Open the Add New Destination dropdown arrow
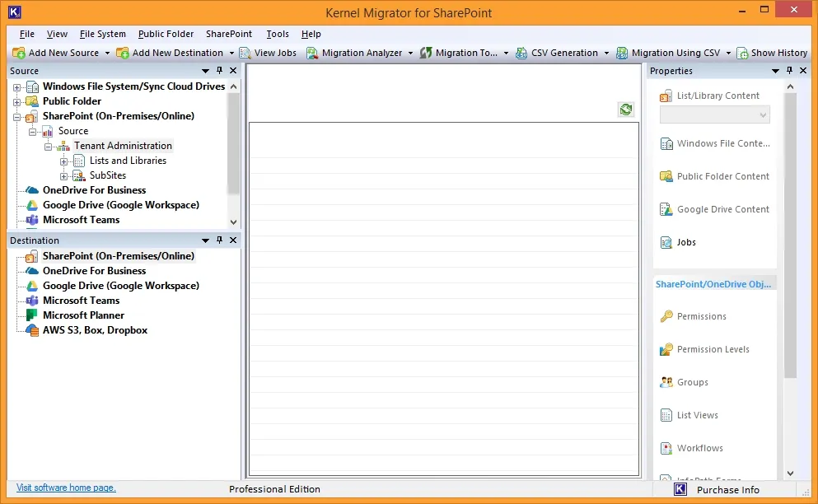818x504 pixels. pos(231,54)
